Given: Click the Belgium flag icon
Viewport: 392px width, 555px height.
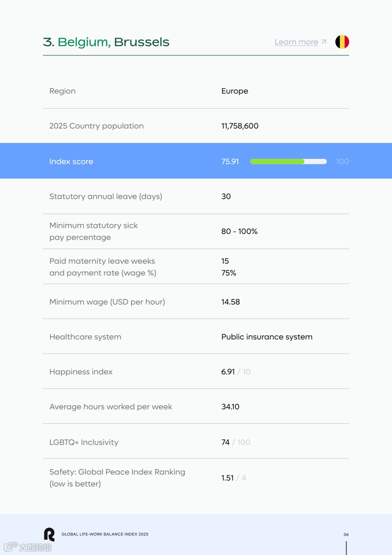Looking at the screenshot, I should [x=342, y=42].
